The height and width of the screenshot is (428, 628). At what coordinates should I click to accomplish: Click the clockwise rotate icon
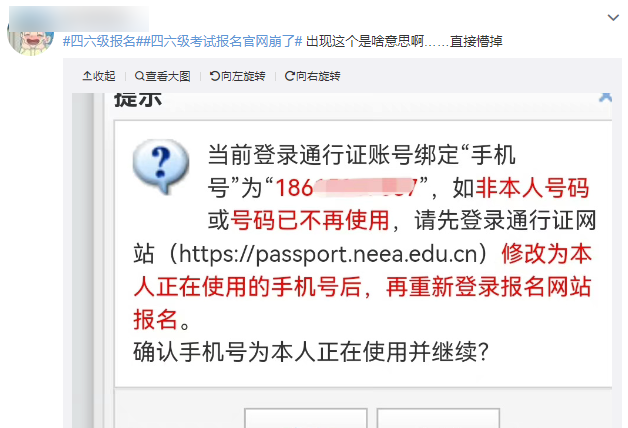(x=290, y=76)
